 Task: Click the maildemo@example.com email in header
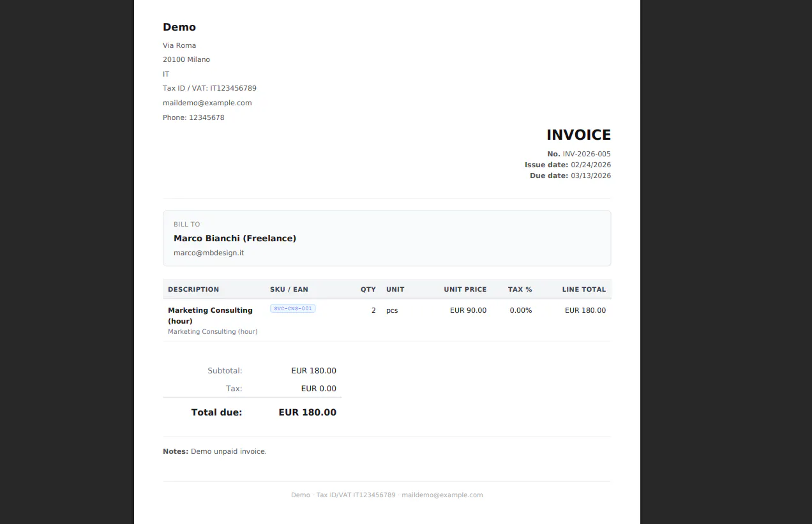(x=207, y=103)
